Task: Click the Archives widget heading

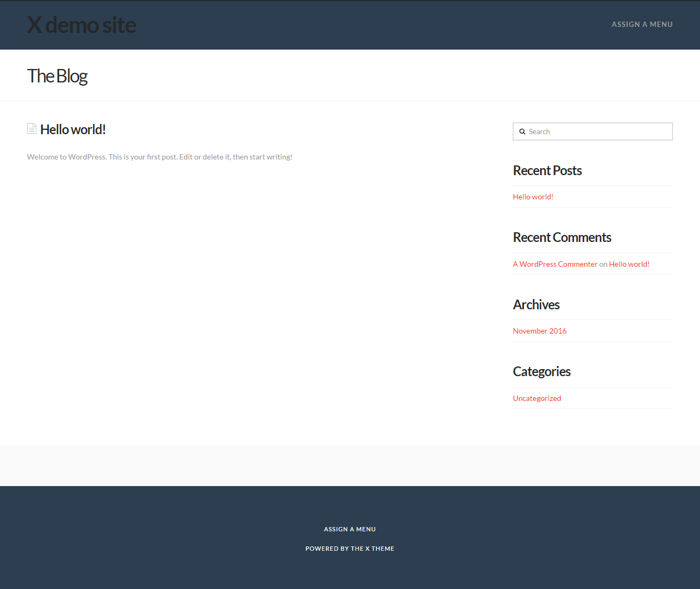Action: click(536, 304)
